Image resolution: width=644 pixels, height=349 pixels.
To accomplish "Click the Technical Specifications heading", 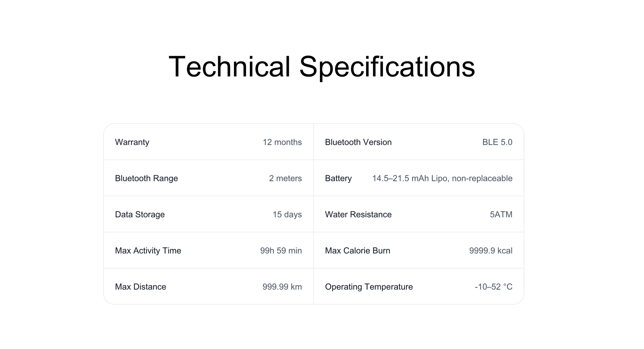I will coord(321,67).
